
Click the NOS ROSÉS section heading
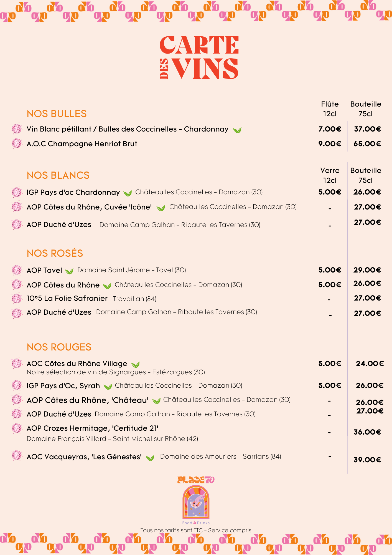pos(55,253)
